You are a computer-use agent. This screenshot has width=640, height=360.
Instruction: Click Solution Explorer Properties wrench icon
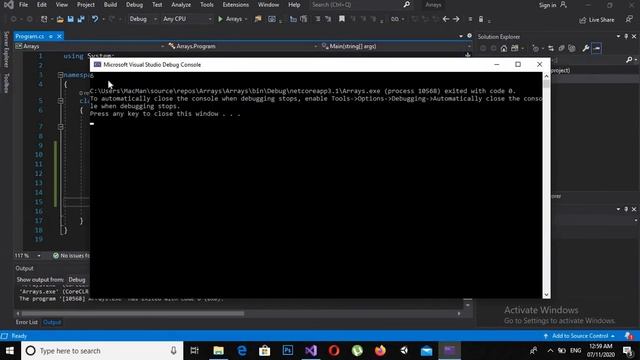(586, 49)
